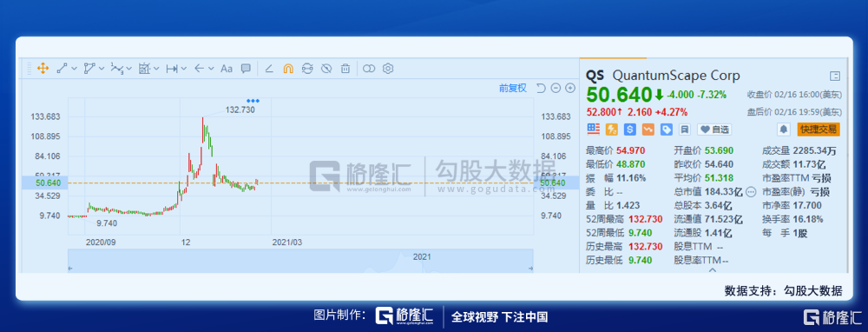
Task: Click the 盘后价 52.800 after-hours price
Action: point(602,112)
